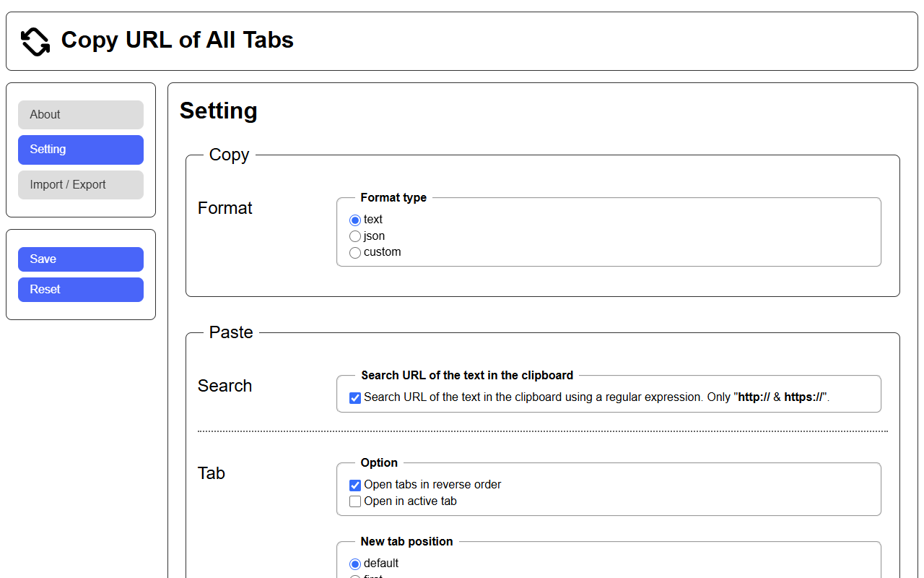Click the Format type group label
This screenshot has height=578, width=924.
click(x=393, y=197)
